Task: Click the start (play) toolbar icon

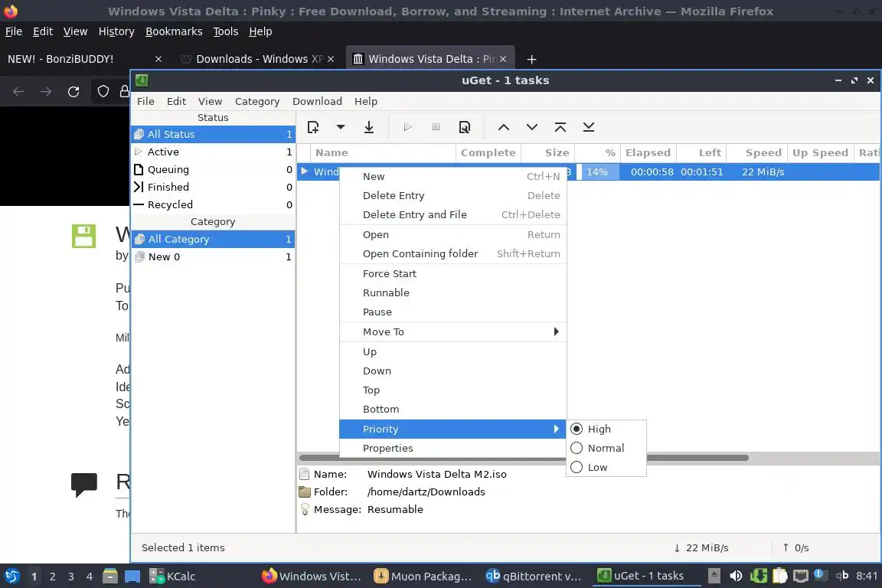Action: [408, 127]
